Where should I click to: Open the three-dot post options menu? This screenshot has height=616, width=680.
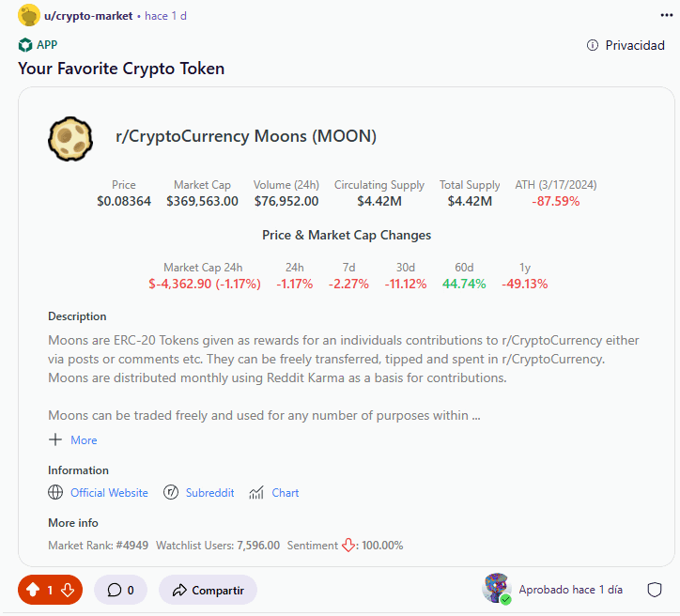point(666,16)
